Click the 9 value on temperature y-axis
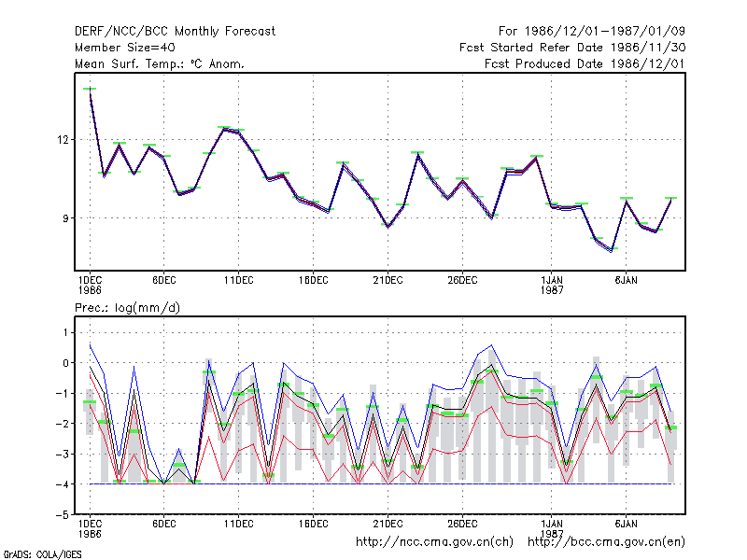The height and width of the screenshot is (560, 747). tap(65, 218)
